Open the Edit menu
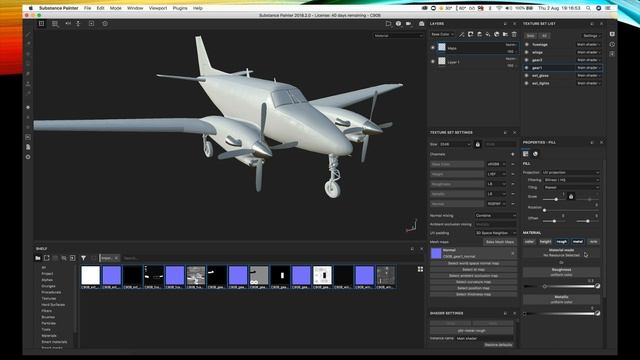Screen dimensions: 640x360 point(100,8)
